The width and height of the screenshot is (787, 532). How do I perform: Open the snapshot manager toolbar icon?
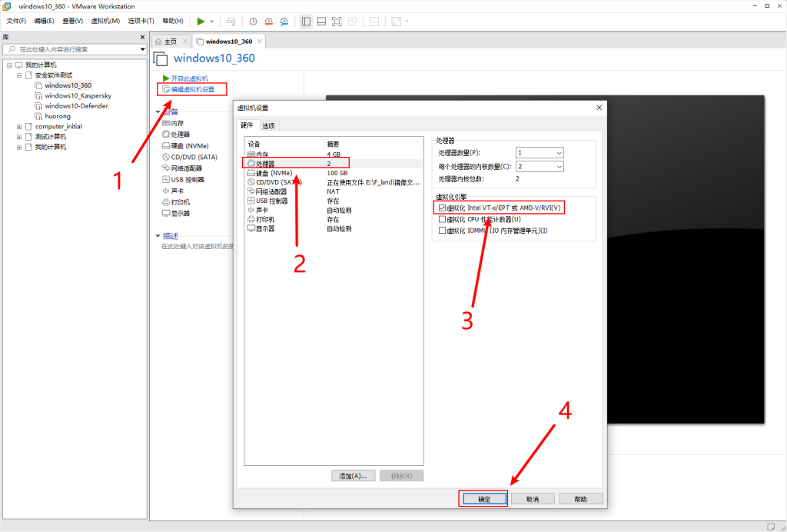click(284, 22)
